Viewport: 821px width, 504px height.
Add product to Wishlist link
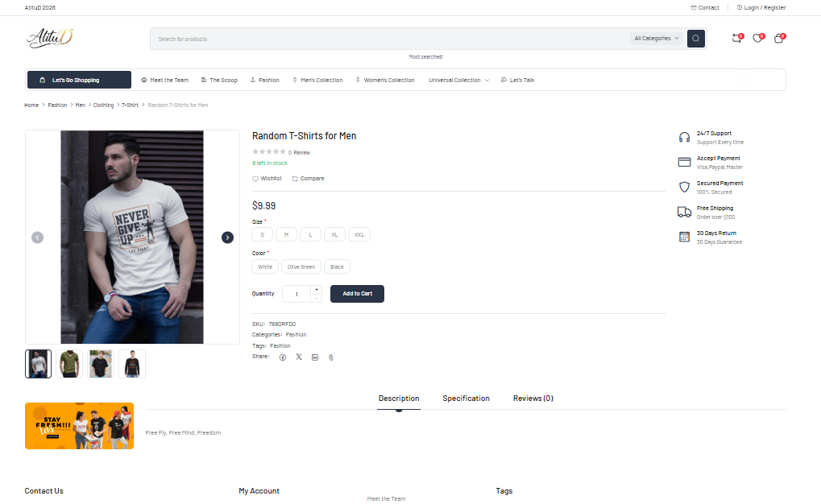267,179
